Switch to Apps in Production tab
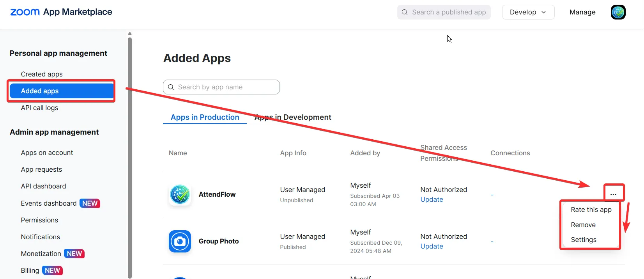 (205, 117)
